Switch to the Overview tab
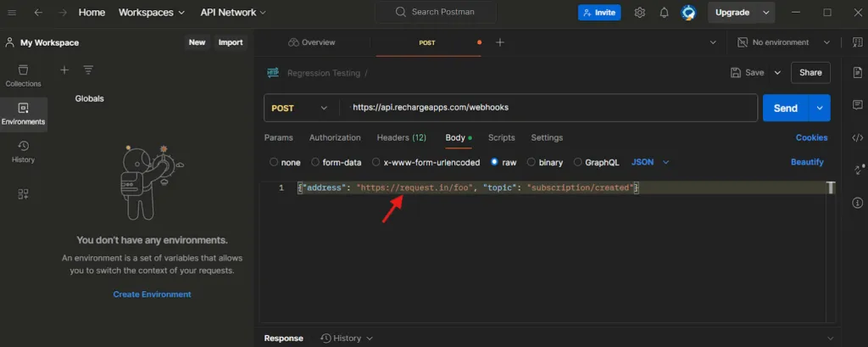The width and height of the screenshot is (868, 347). tap(312, 42)
